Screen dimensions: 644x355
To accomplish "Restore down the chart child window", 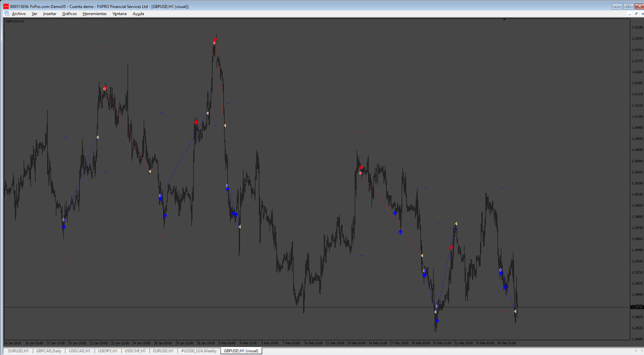I will pyautogui.click(x=636, y=14).
